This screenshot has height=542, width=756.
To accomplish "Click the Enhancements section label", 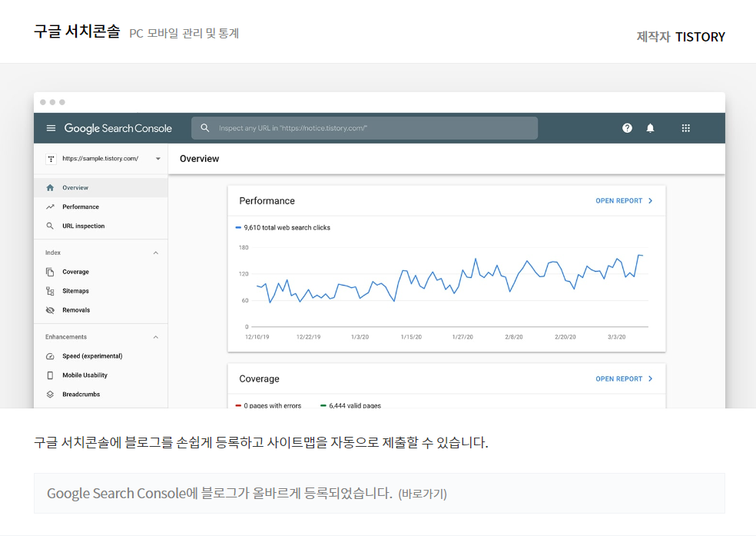I will (x=66, y=337).
